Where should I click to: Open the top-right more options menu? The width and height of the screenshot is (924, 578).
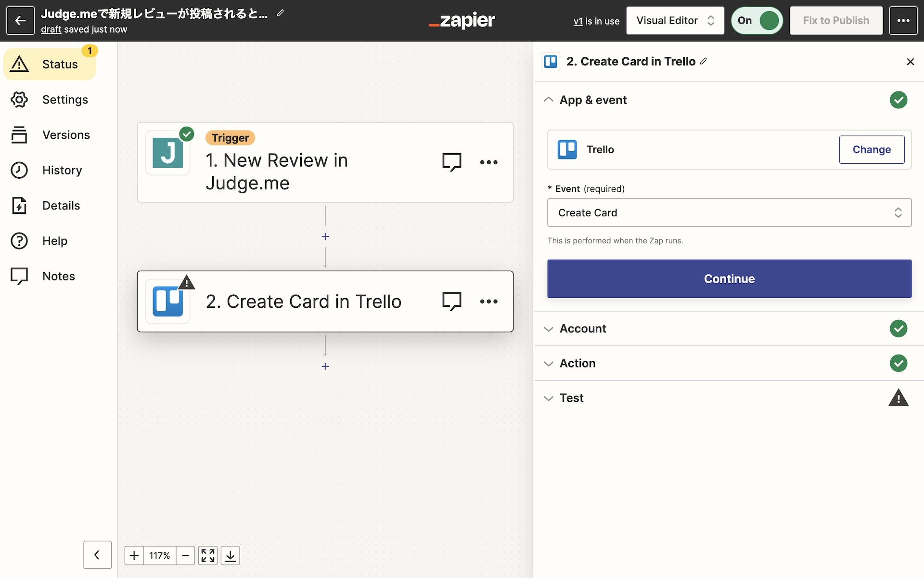(x=903, y=21)
